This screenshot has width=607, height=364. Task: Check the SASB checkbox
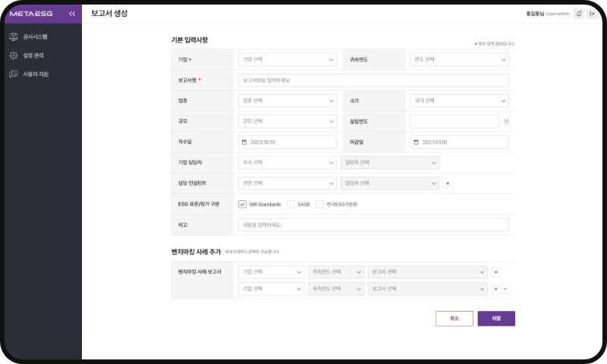[291, 204]
